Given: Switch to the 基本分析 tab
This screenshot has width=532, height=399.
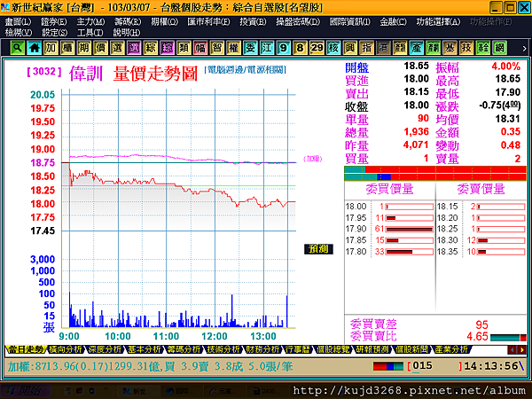Looking at the screenshot, I should (145, 349).
